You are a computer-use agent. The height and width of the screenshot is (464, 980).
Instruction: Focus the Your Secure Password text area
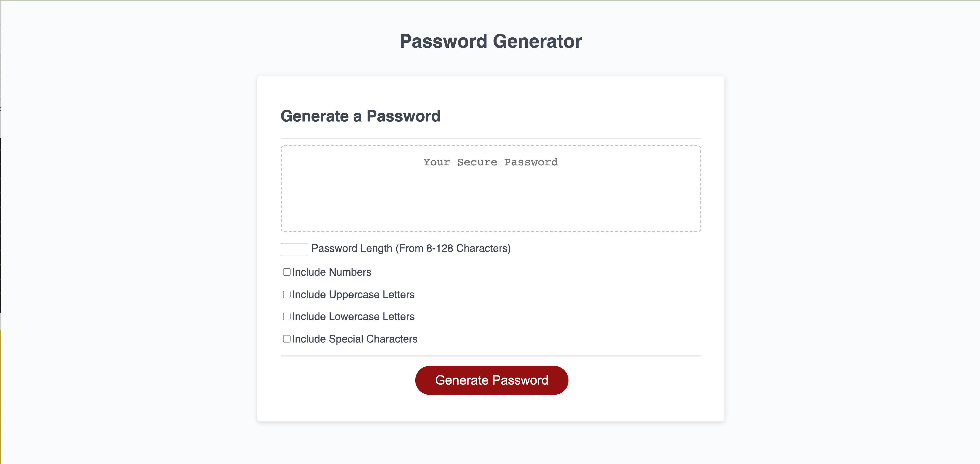491,189
